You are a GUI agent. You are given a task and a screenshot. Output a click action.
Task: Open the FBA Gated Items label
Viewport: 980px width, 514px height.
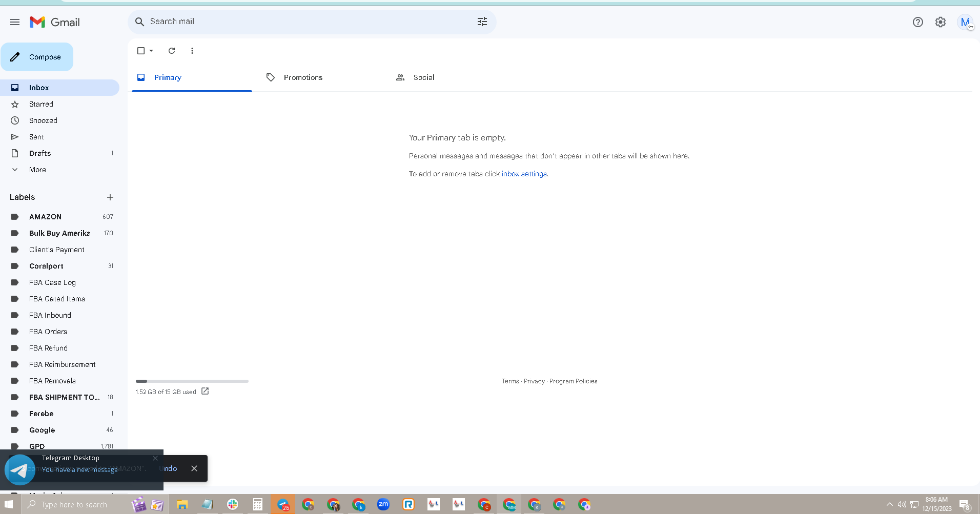(x=59, y=299)
